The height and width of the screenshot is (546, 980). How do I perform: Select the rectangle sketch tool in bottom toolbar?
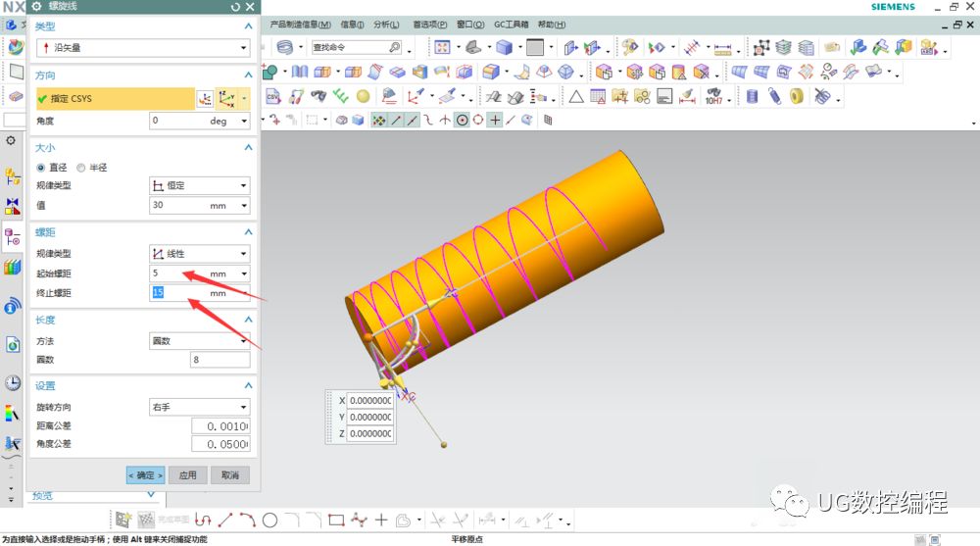[336, 520]
